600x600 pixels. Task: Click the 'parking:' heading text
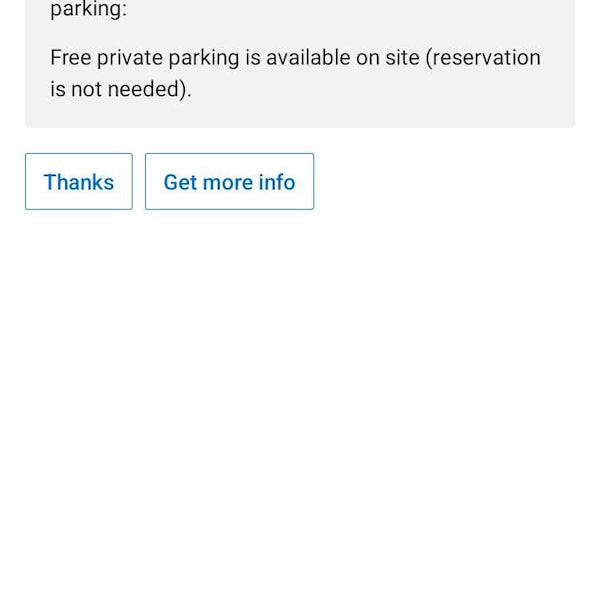(x=88, y=10)
